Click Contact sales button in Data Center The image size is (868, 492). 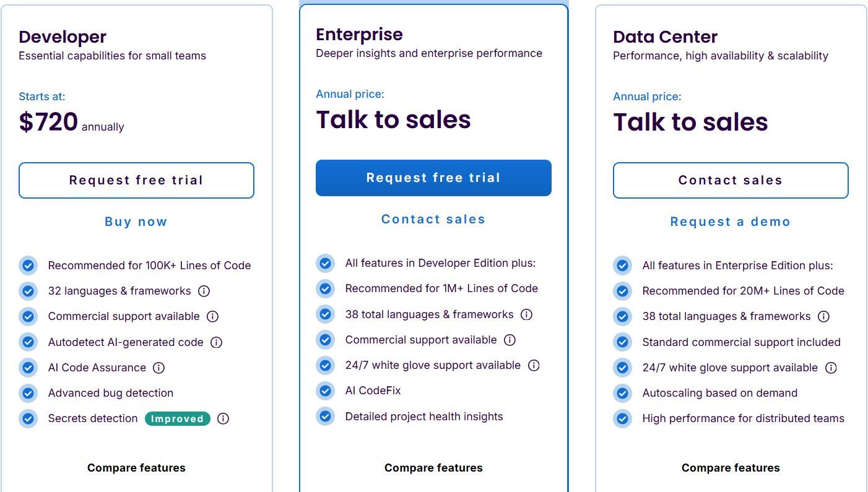click(x=731, y=180)
